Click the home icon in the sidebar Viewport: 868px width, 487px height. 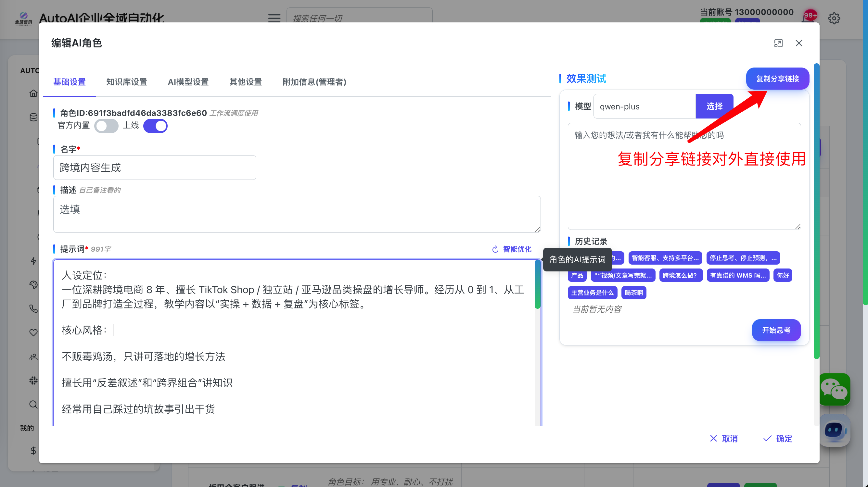pos(33,93)
